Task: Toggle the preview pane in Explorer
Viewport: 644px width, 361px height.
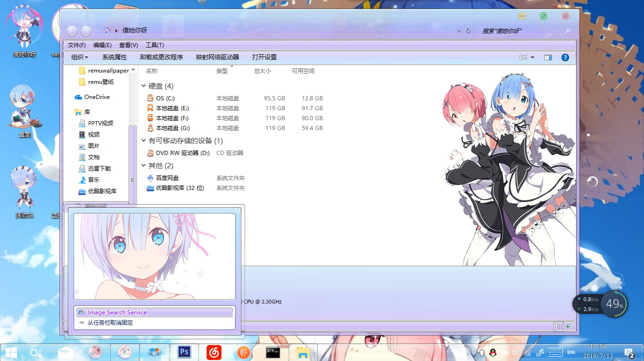Action: (548, 57)
